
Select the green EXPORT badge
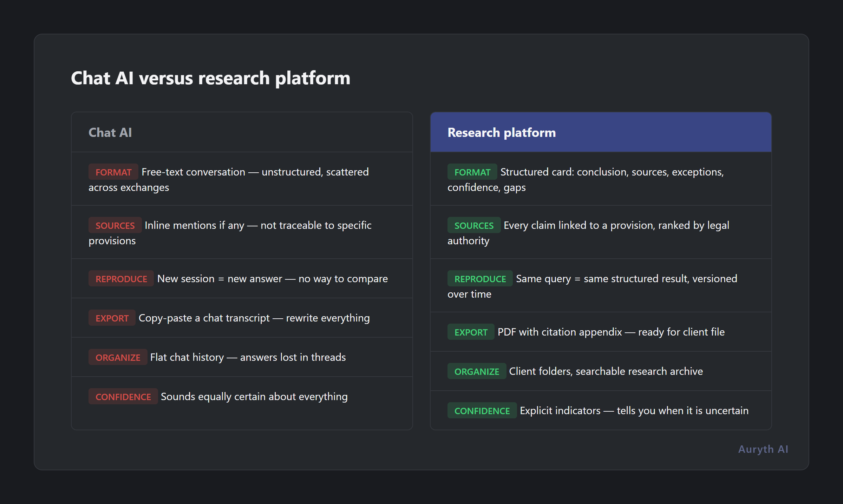[x=471, y=332]
